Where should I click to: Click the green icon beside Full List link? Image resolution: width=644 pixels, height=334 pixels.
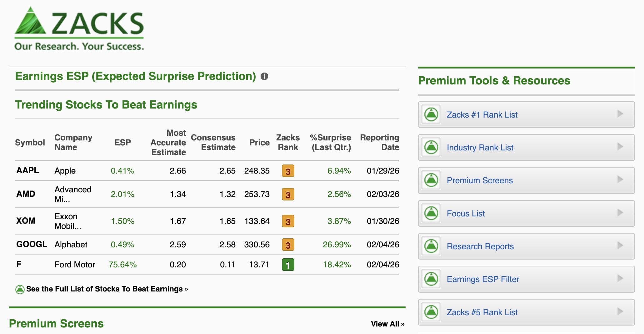coord(20,289)
